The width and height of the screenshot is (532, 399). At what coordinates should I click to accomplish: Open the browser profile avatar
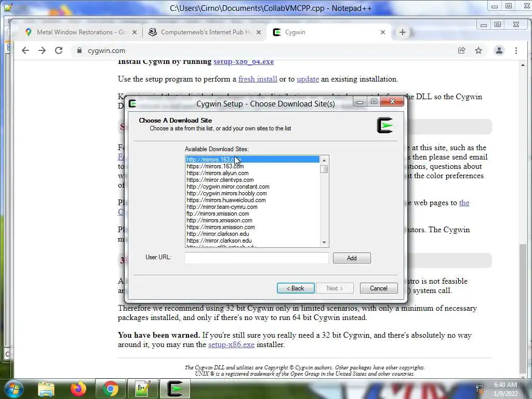pos(499,50)
